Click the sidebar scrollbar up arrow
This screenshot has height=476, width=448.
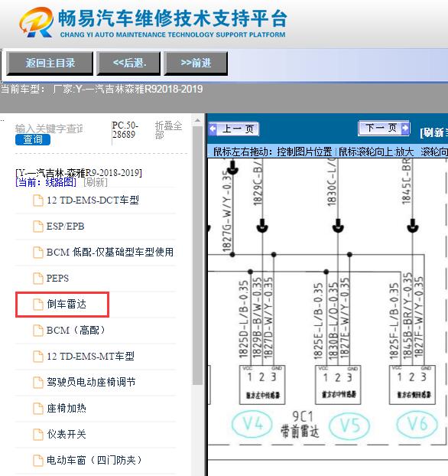pyautogui.click(x=197, y=120)
